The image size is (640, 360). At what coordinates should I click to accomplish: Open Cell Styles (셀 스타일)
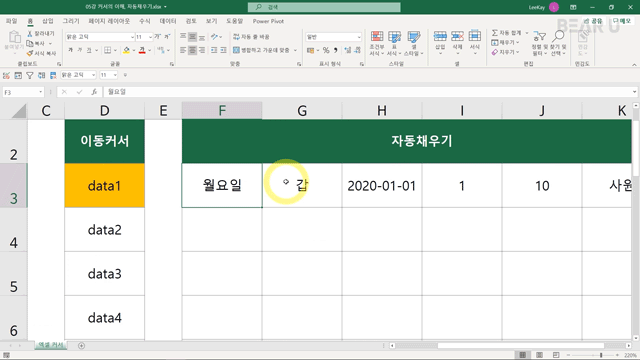click(413, 43)
